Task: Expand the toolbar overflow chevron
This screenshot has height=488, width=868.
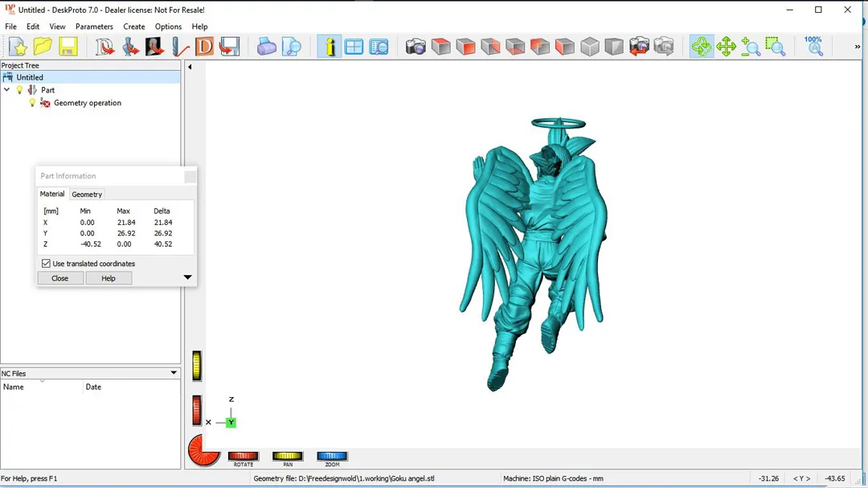Action: 858,47
